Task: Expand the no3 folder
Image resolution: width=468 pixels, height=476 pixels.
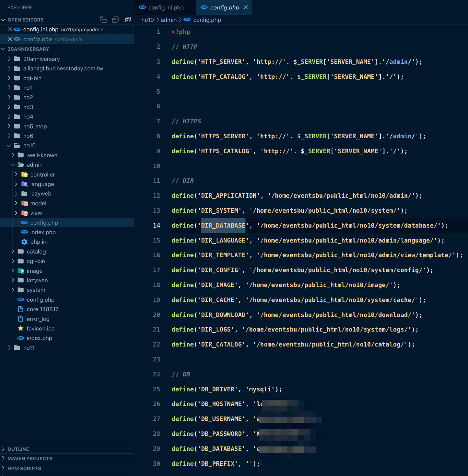Action: [9, 107]
